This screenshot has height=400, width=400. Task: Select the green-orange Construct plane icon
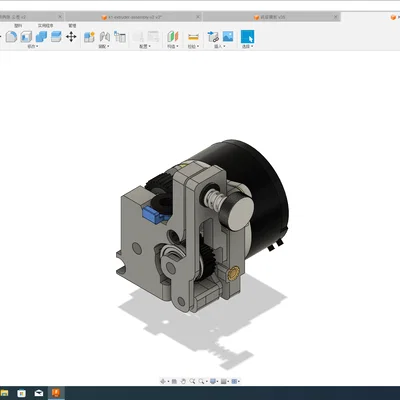click(x=173, y=37)
